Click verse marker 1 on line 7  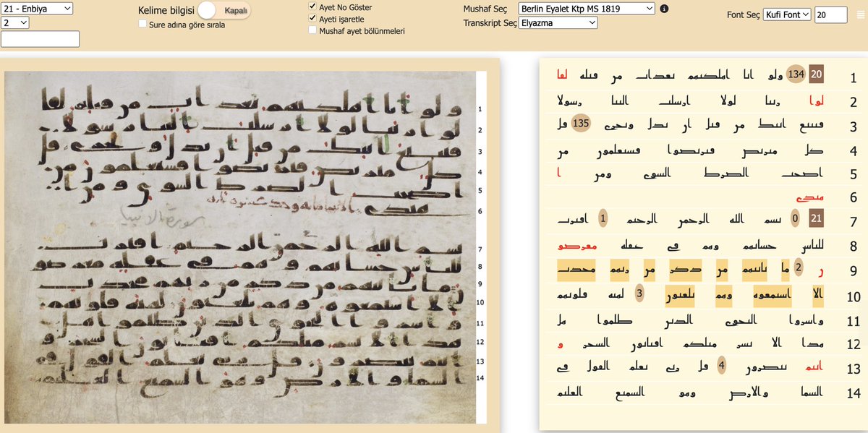(603, 218)
